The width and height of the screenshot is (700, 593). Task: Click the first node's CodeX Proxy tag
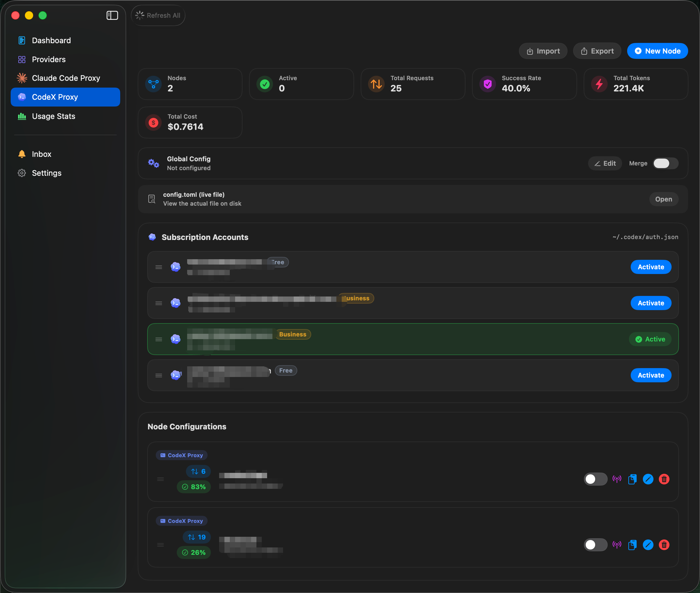click(x=182, y=455)
